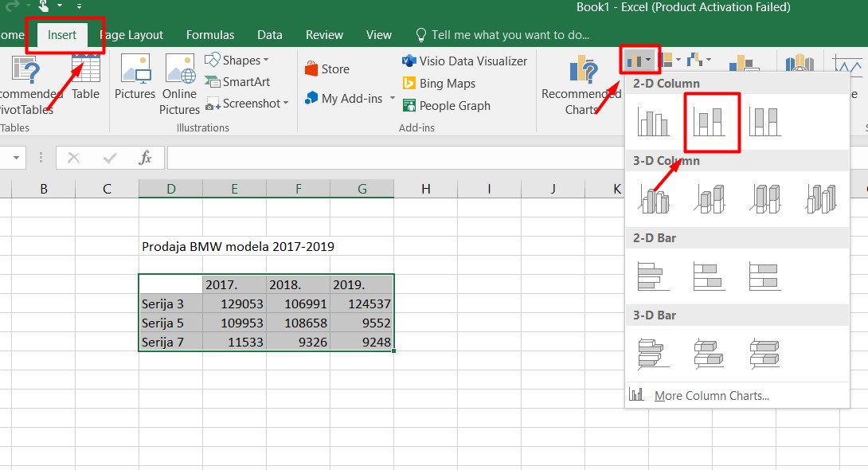Screen dimensions: 868x470
Task: Select the cell containing 124537
Action: pyautogui.click(x=362, y=304)
